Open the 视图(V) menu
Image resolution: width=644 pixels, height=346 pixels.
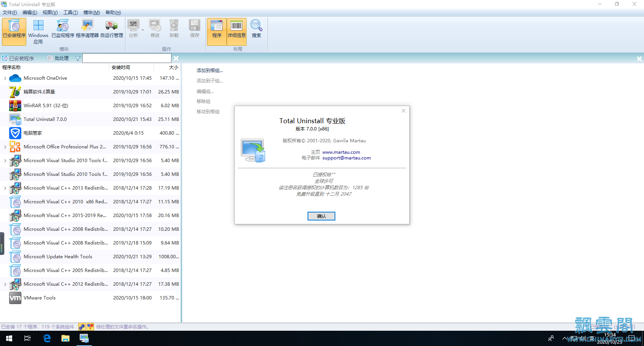tap(50, 13)
